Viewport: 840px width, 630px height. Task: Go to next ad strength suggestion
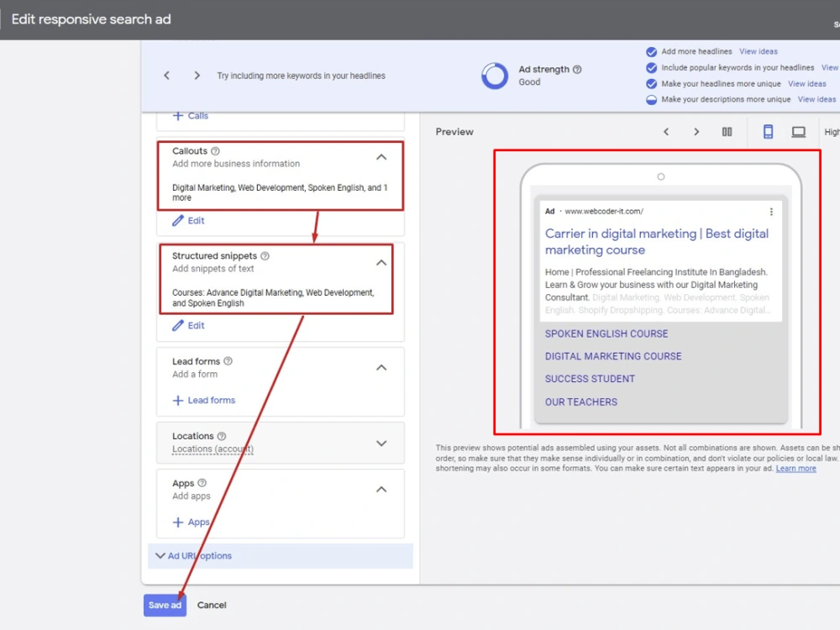[197, 76]
